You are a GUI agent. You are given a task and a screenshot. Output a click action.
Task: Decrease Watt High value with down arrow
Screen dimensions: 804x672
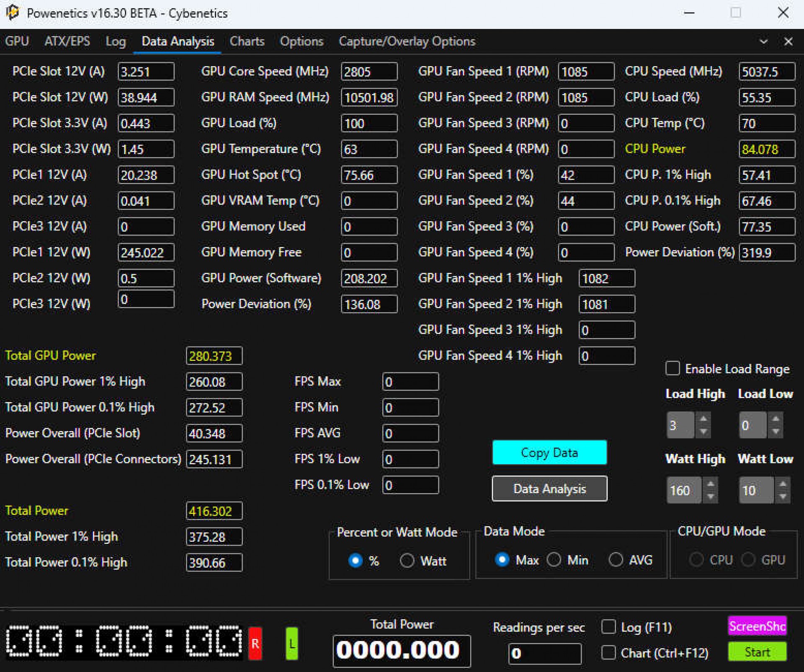point(711,496)
